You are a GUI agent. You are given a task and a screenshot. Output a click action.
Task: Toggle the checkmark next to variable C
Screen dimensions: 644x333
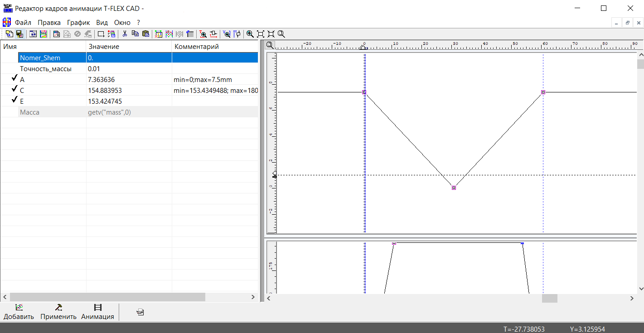15,90
